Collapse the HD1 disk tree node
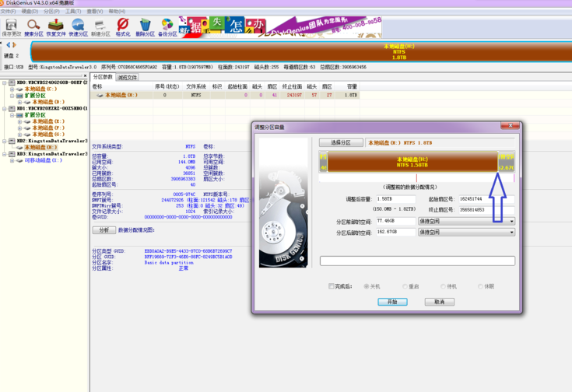The image size is (572, 392). coord(5,108)
